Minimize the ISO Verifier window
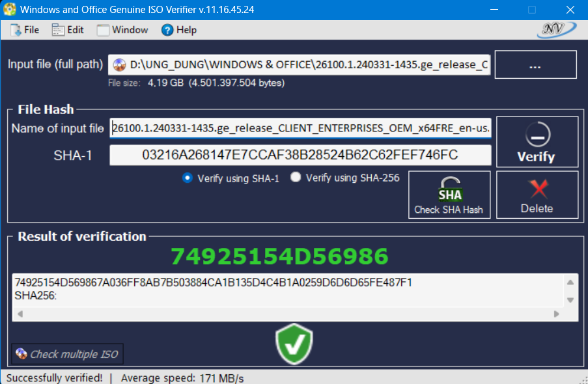Image resolution: width=588 pixels, height=384 pixels. [x=494, y=9]
